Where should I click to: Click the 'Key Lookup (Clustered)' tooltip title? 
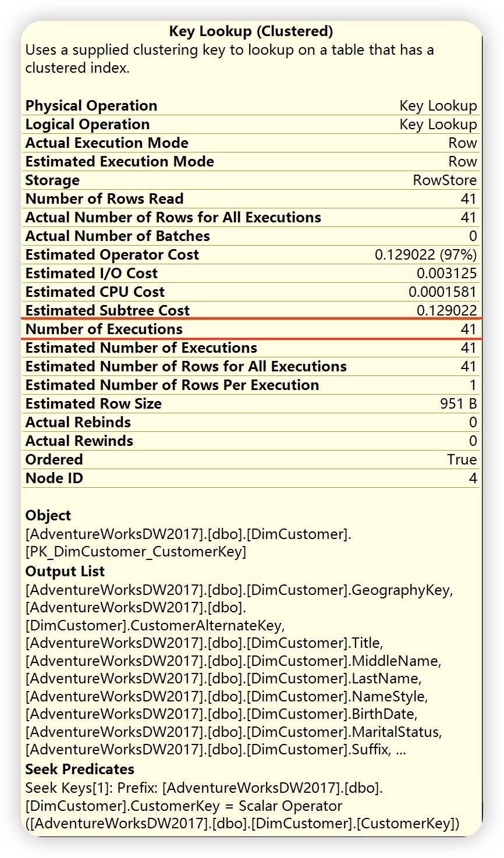click(251, 31)
